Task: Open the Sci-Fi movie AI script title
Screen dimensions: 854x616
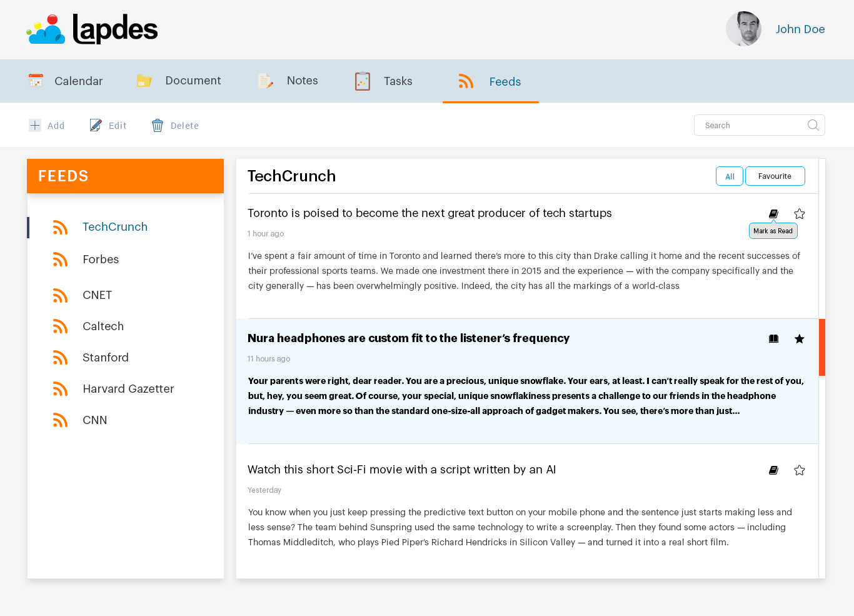Action: 401,470
